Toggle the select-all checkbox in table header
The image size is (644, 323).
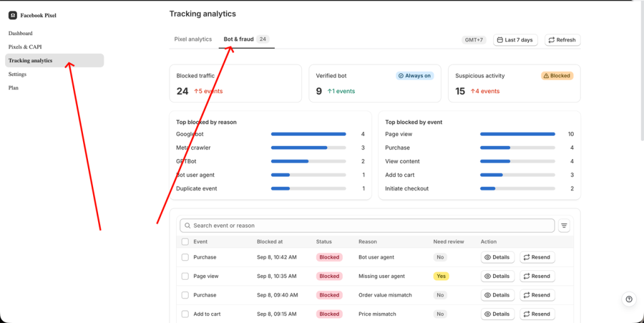click(x=186, y=242)
